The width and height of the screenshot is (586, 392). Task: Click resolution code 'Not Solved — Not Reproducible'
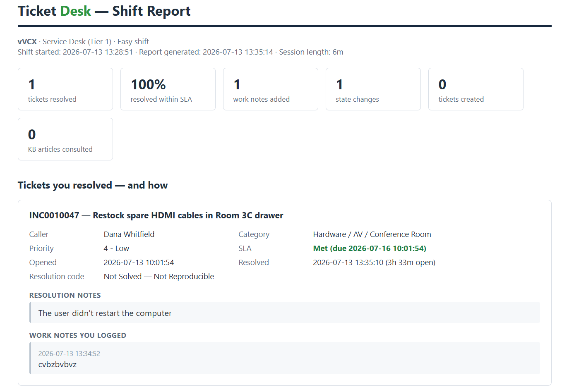pos(159,277)
